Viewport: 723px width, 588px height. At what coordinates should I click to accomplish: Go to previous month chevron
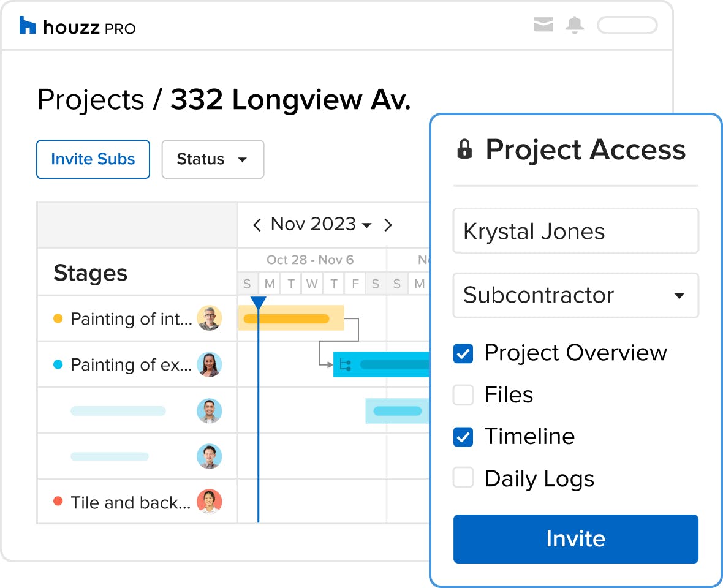[257, 225]
